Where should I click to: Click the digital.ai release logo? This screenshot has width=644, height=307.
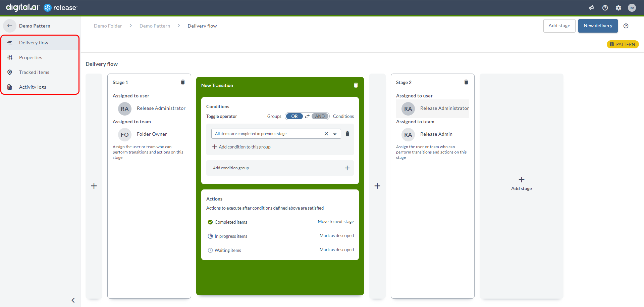tap(41, 7)
